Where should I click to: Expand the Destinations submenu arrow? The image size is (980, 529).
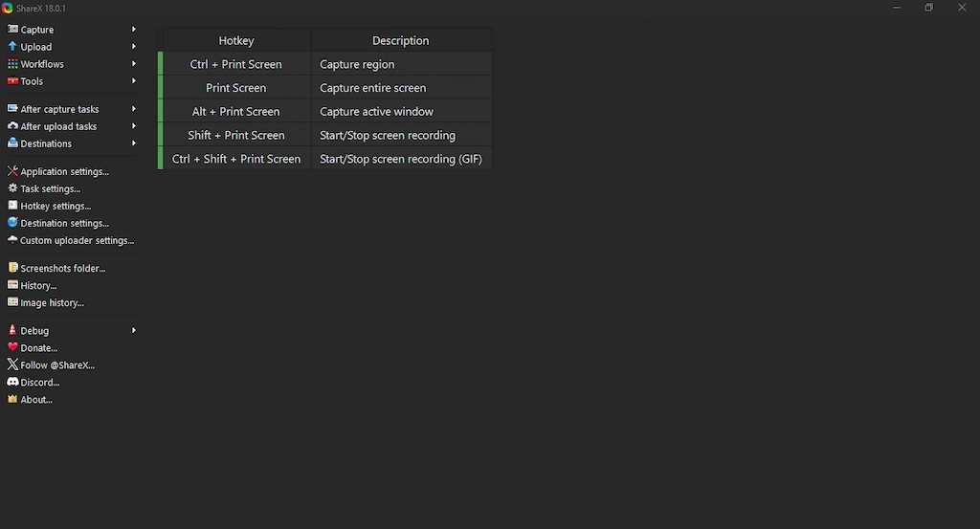[x=134, y=143]
